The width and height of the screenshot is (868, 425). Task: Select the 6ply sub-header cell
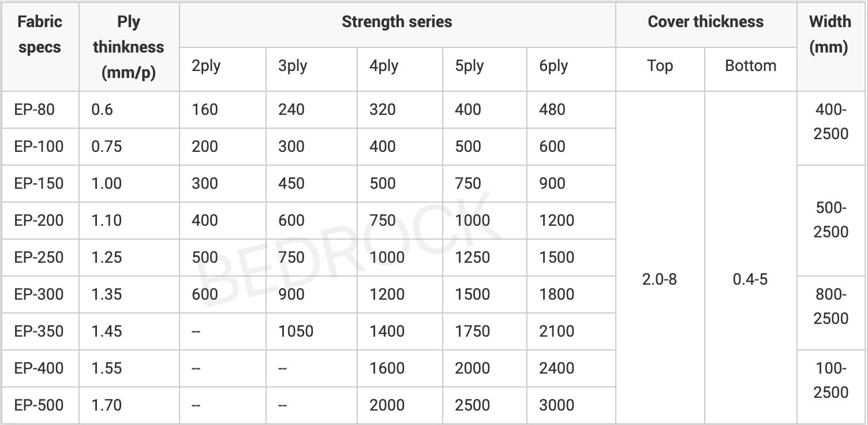click(x=553, y=66)
